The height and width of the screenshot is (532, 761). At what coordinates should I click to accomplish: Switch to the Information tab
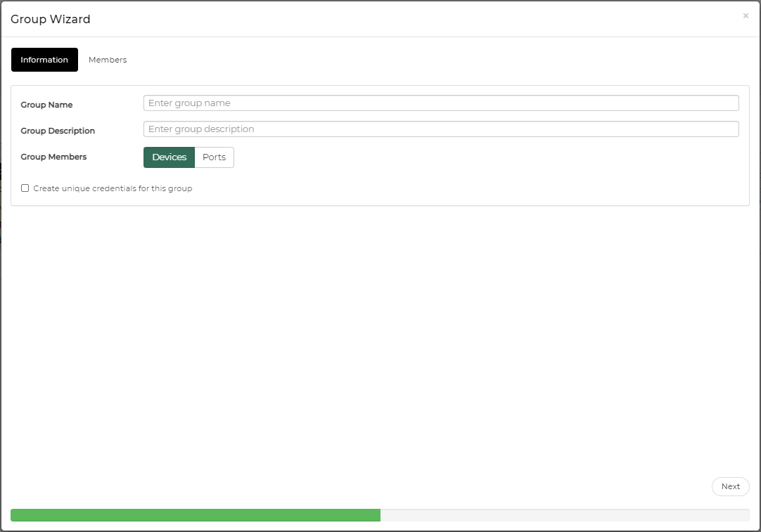coord(44,60)
